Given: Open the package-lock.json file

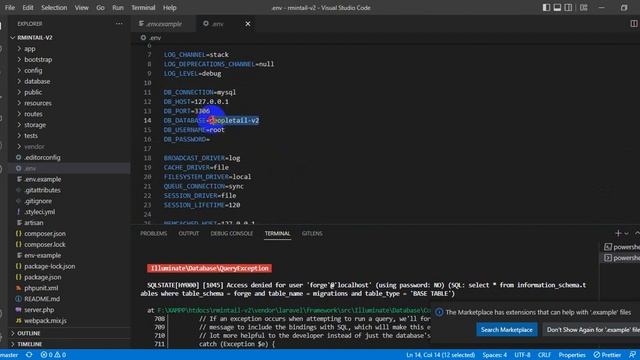Looking at the screenshot, I should coord(49,266).
